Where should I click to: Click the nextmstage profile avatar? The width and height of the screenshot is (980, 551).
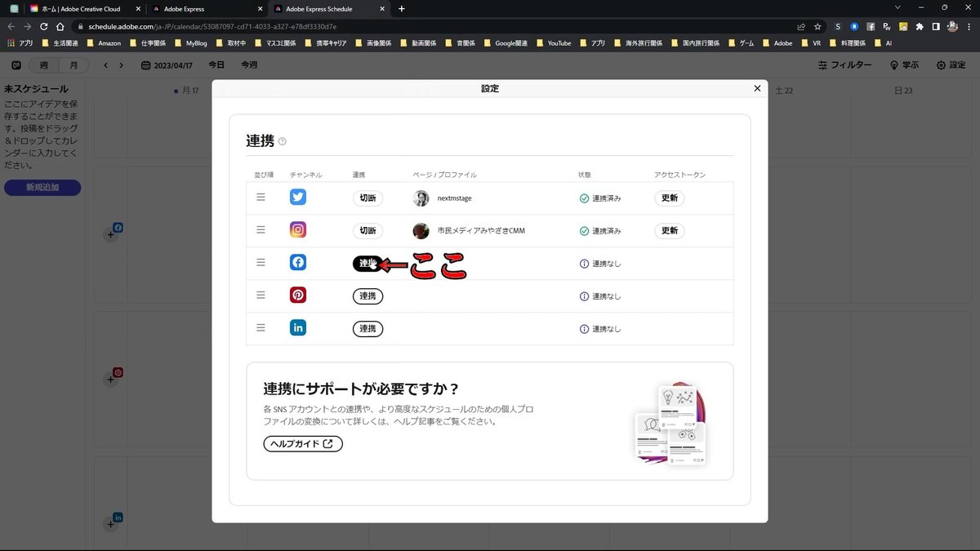(421, 198)
